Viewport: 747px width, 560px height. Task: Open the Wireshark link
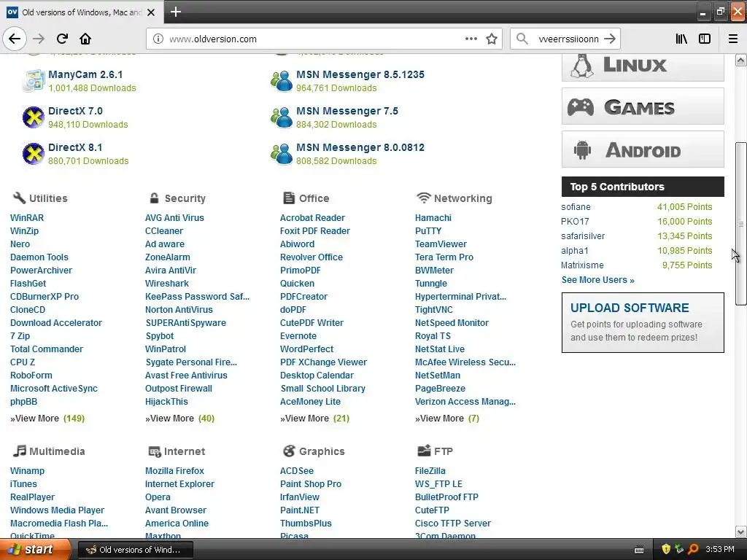tap(167, 284)
